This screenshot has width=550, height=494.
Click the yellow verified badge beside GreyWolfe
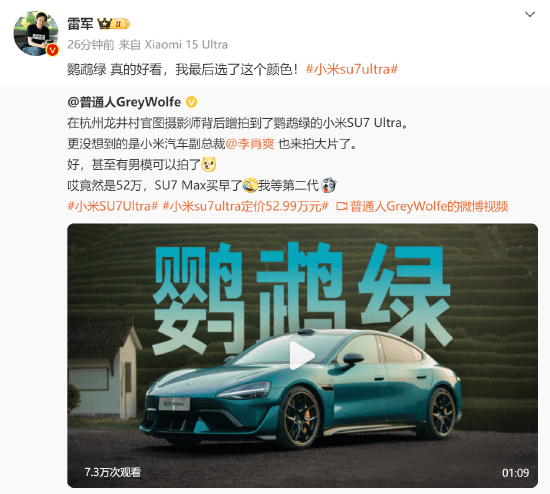191,102
